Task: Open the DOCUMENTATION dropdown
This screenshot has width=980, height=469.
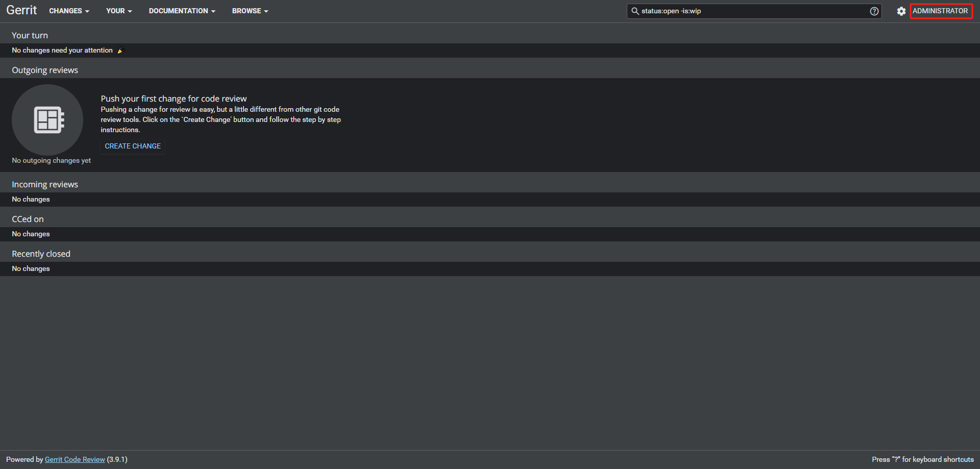Action: [182, 11]
